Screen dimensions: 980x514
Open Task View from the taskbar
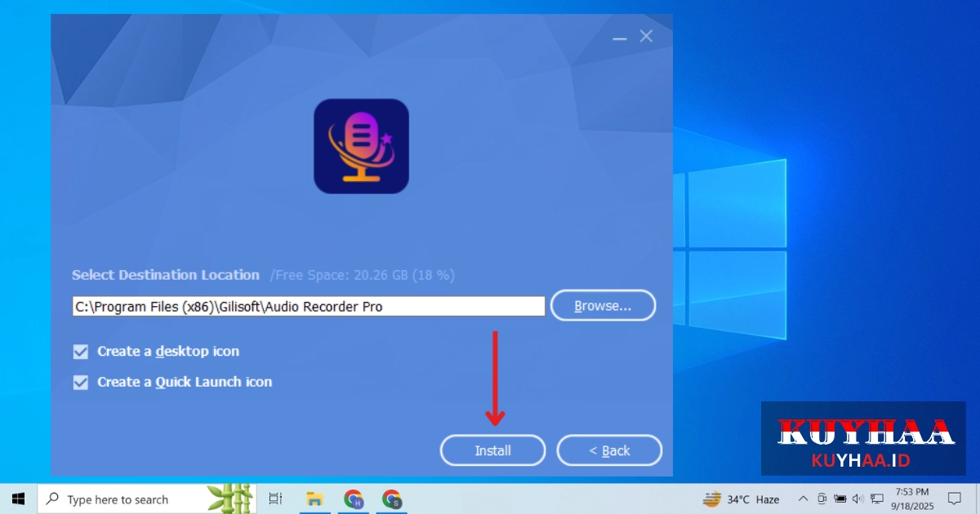[275, 498]
